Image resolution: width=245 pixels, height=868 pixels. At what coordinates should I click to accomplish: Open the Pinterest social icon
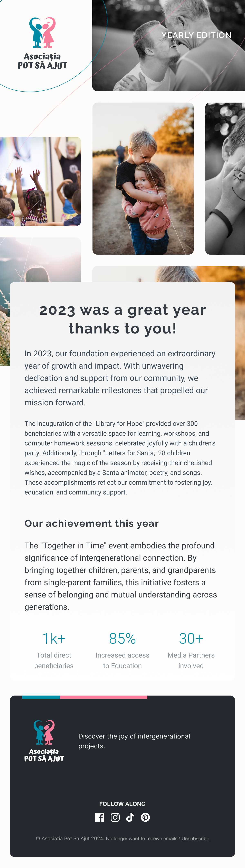click(145, 817)
